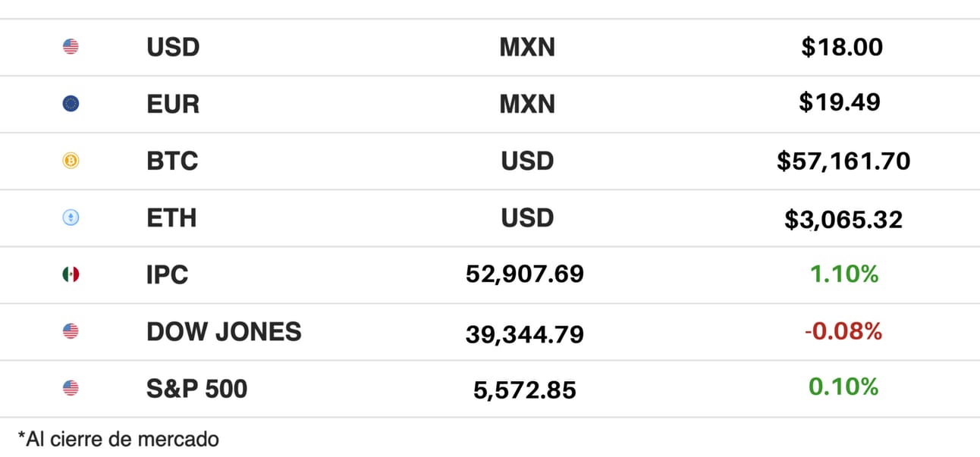Click the 1.10% IPC change percentage

[843, 274]
